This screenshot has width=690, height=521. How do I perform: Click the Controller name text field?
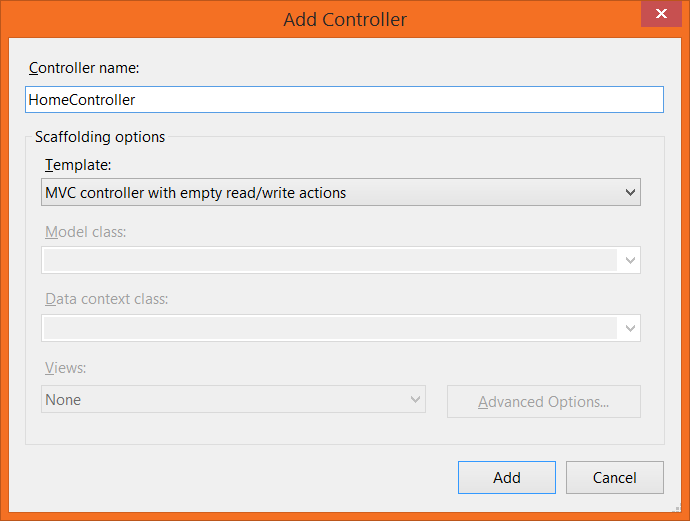pyautogui.click(x=343, y=100)
